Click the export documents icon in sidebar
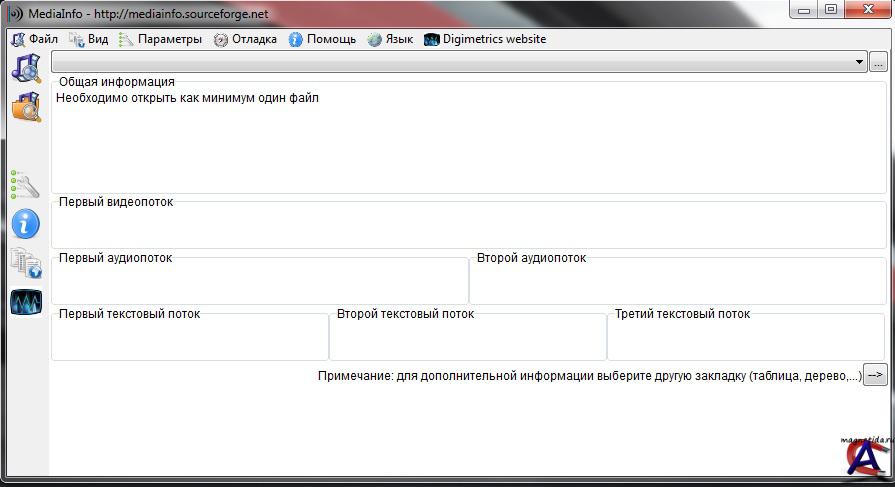Image resolution: width=895 pixels, height=487 pixels. click(x=25, y=263)
